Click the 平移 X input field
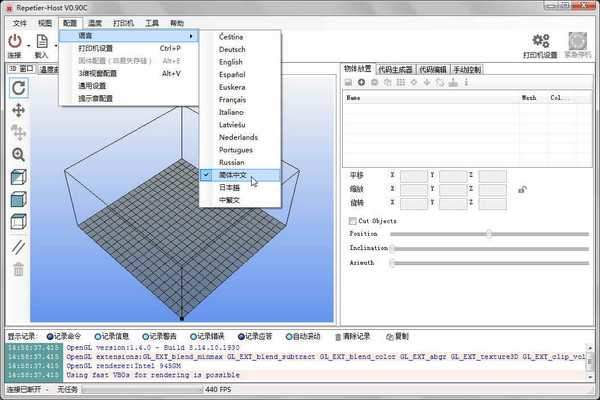 click(x=414, y=174)
